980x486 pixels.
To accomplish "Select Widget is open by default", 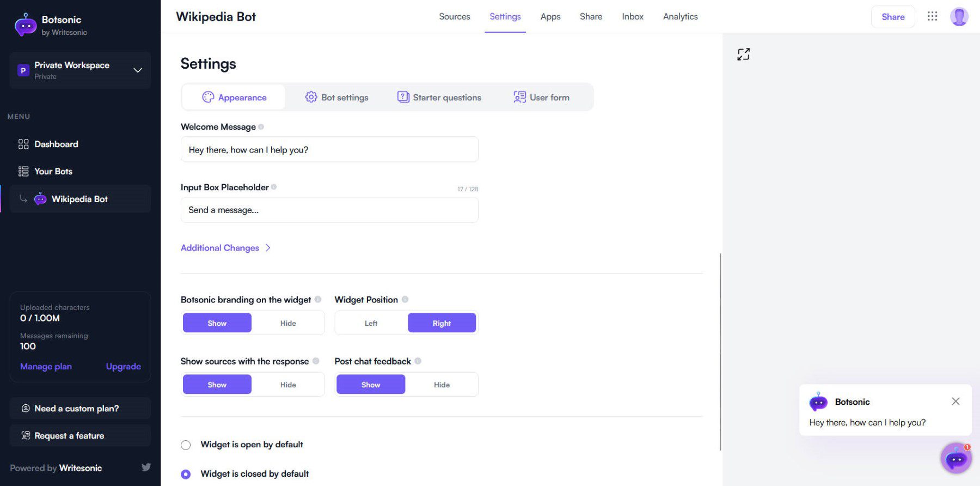I will point(186,445).
